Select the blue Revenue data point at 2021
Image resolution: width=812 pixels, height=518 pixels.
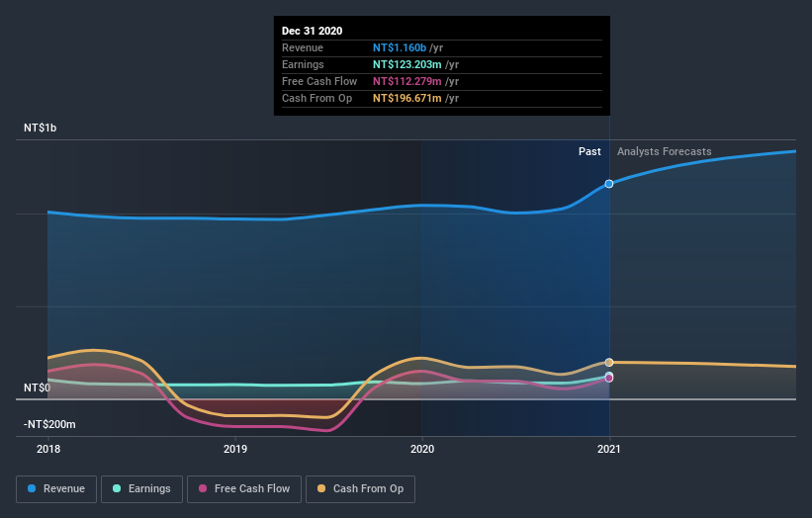609,184
